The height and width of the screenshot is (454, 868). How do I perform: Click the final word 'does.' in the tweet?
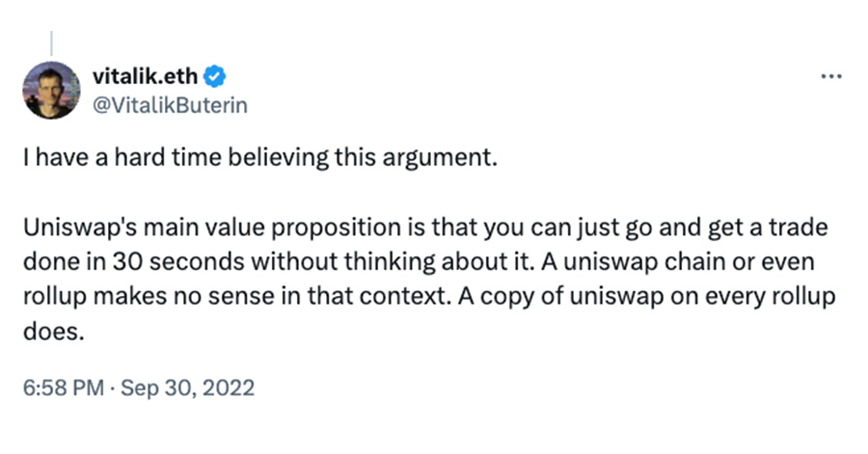pos(54,332)
